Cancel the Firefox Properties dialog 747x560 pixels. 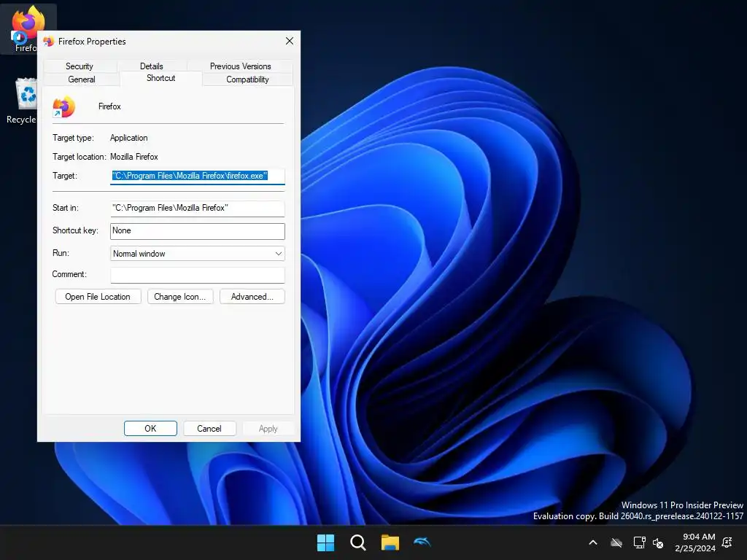click(x=209, y=429)
